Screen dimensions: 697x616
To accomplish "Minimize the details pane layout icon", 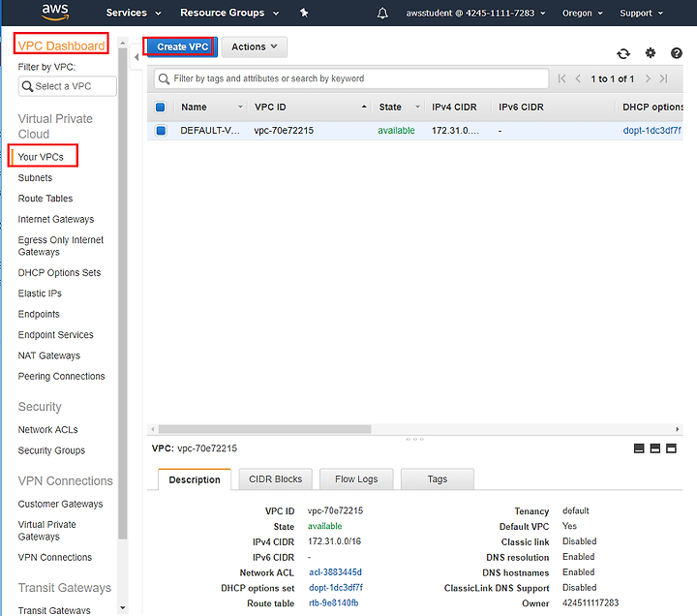I will click(x=639, y=448).
